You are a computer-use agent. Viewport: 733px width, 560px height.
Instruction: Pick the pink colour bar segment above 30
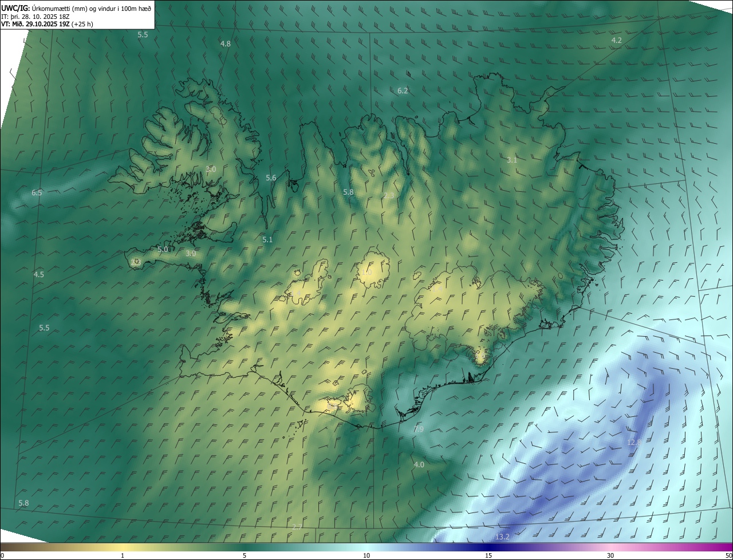pos(610,547)
